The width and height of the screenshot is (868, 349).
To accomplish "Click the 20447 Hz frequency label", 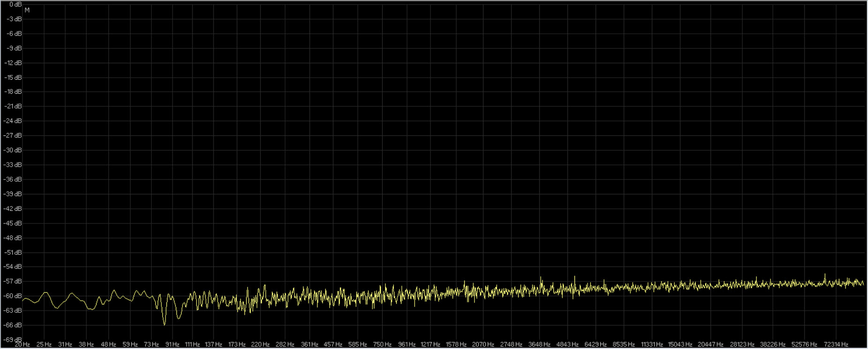I will [x=710, y=345].
